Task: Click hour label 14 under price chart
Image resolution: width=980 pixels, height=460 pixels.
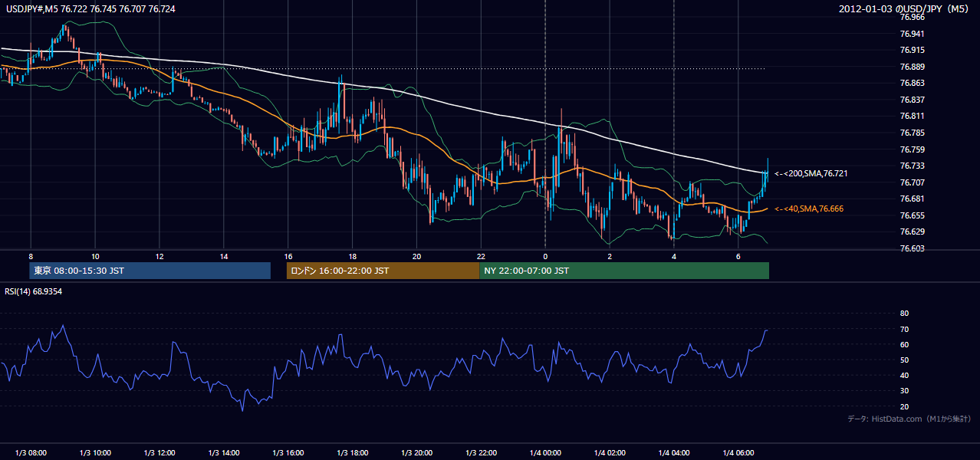Action: 224,255
